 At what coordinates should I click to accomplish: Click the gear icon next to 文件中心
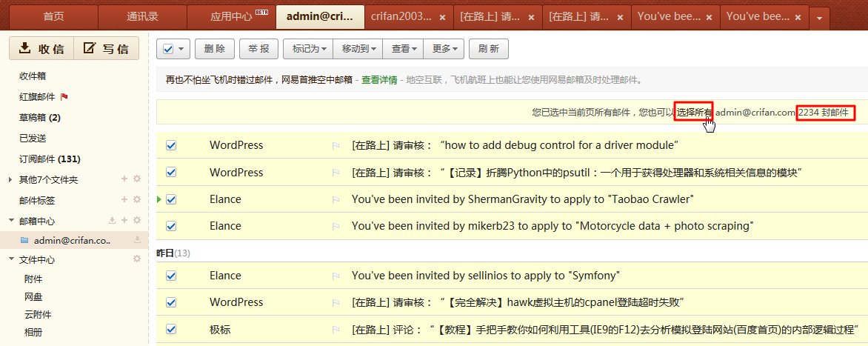136,259
